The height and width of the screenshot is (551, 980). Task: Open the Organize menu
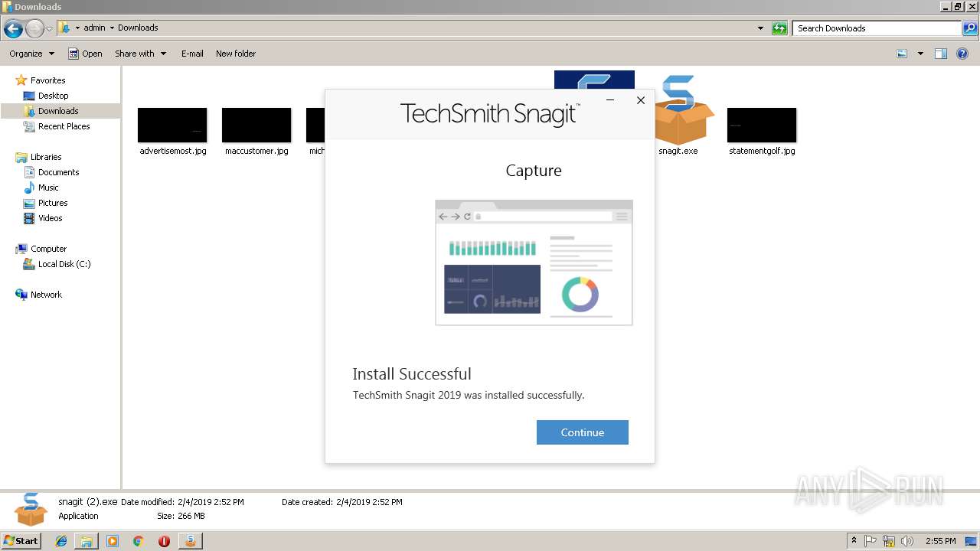(x=31, y=54)
